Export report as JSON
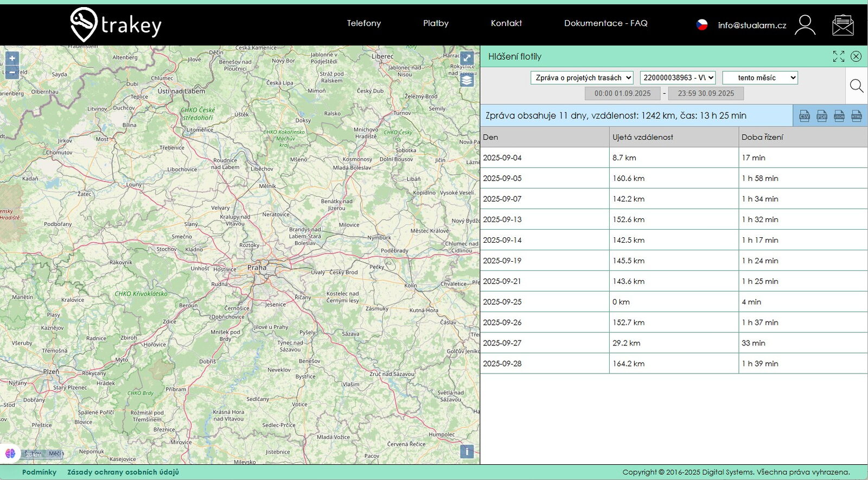 839,116
